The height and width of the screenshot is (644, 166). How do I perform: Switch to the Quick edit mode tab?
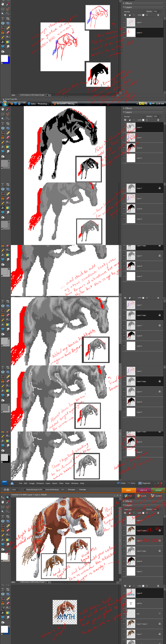click(141, 496)
